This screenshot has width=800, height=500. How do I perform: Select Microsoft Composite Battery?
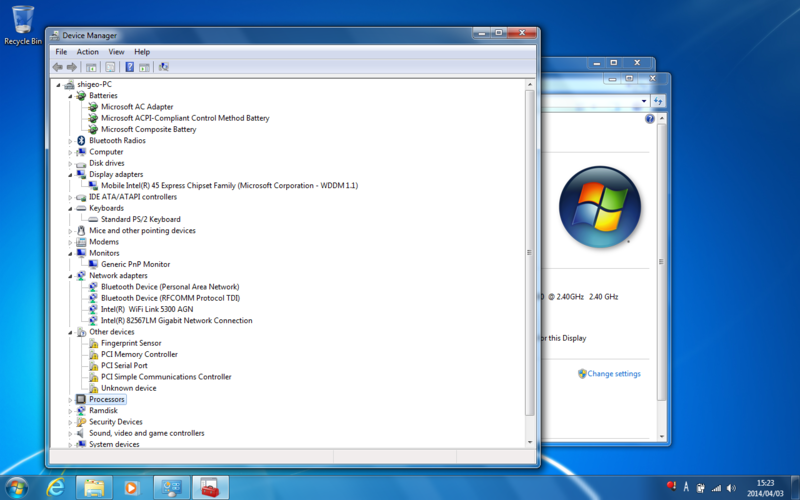click(148, 129)
